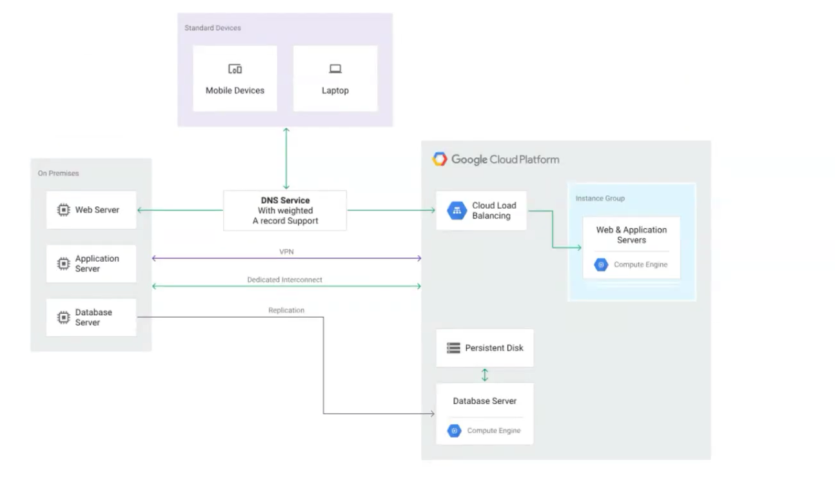Screen dimensions: 835x504
Task: Click the "On Premises" group title
Action: [59, 173]
